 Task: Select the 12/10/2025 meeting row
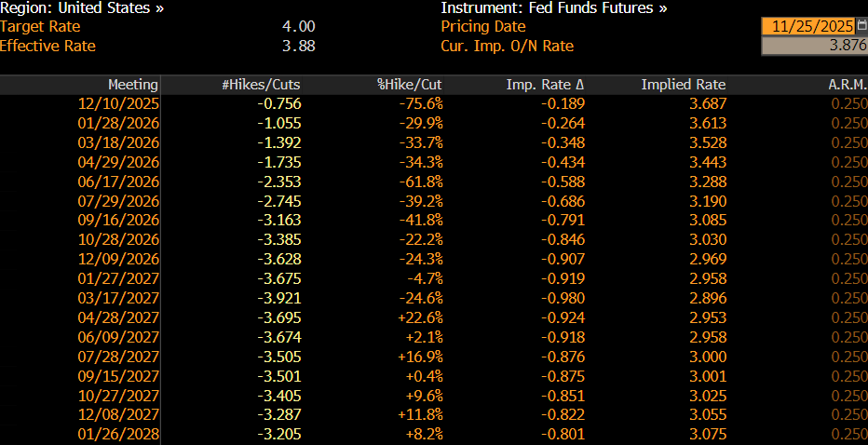pyautogui.click(x=118, y=103)
